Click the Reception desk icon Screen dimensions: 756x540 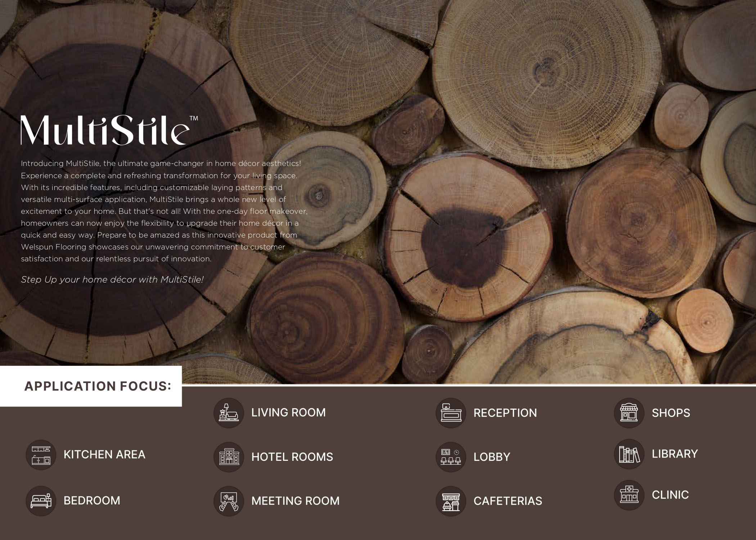click(451, 413)
